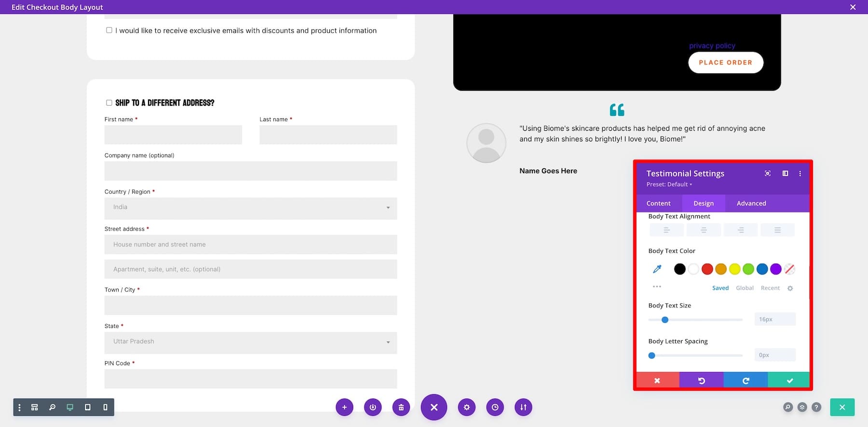Open body text color eyedropper picker
Screen dimensions: 868x427
click(657, 269)
